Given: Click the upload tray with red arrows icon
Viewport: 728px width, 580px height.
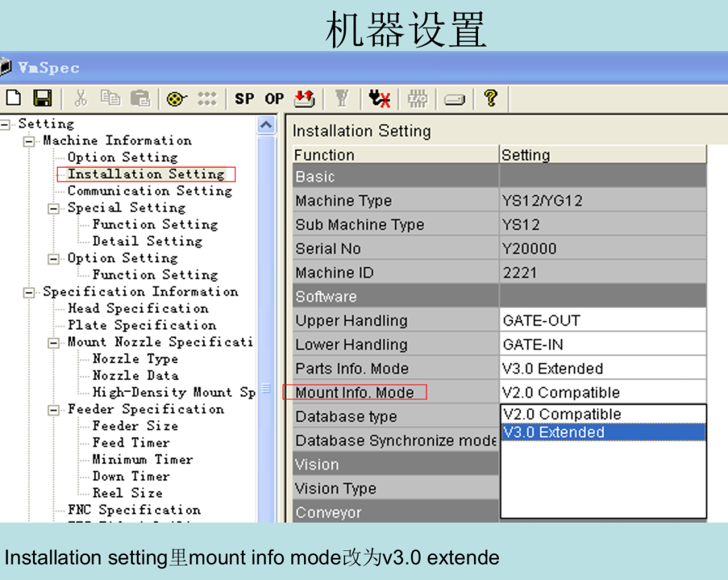Looking at the screenshot, I should 305,98.
